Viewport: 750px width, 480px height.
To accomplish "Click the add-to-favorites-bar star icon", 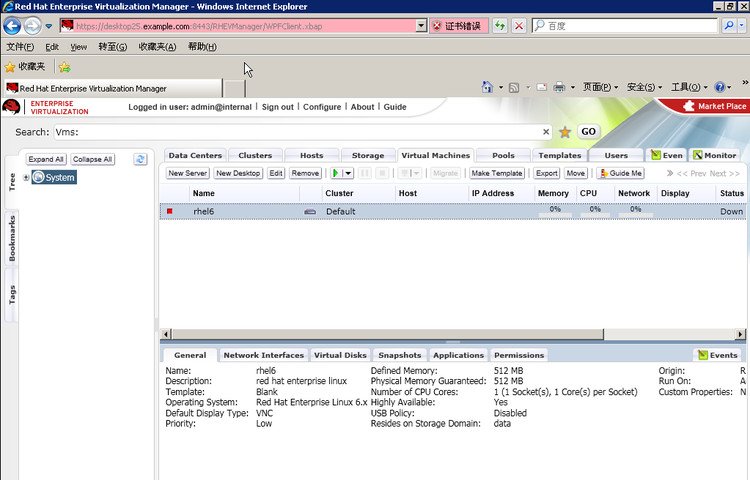I will click(x=65, y=67).
